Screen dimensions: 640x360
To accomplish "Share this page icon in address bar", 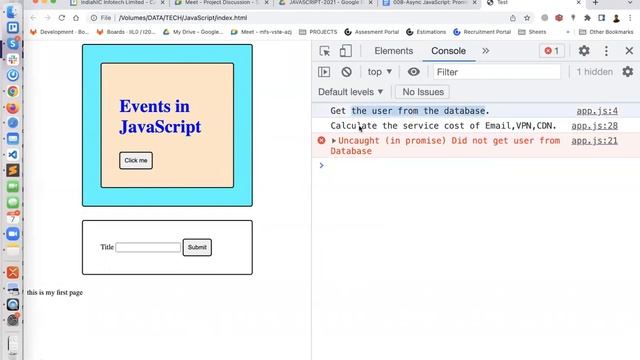I will pos(513,18).
